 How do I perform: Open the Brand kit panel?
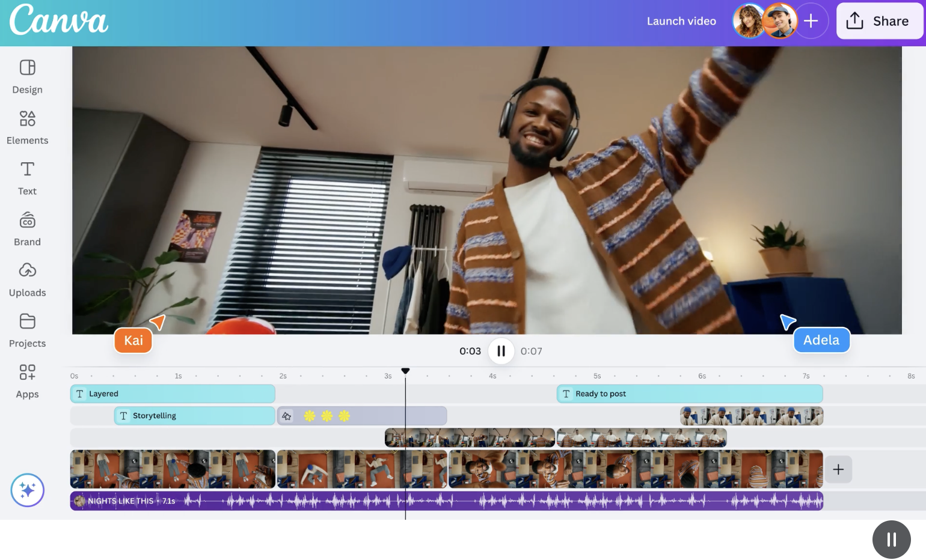pos(27,229)
